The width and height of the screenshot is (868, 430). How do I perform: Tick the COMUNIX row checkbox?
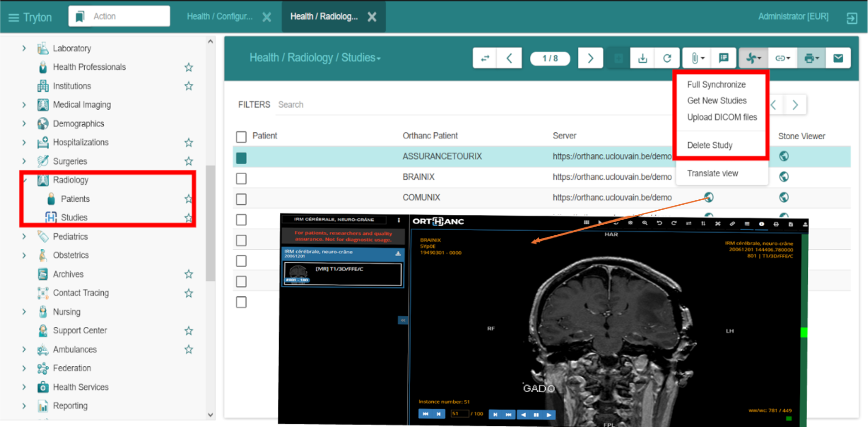coord(241,199)
